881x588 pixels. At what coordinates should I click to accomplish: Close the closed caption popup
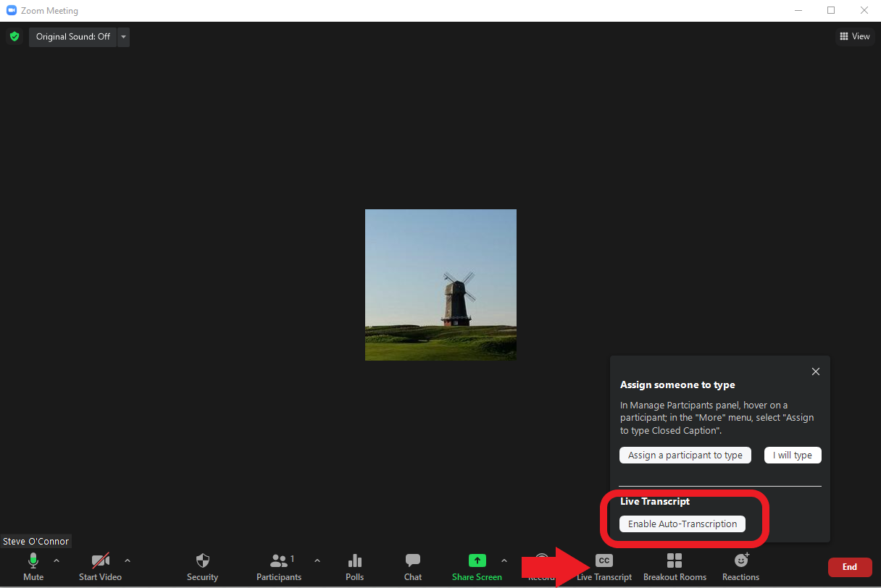(815, 371)
